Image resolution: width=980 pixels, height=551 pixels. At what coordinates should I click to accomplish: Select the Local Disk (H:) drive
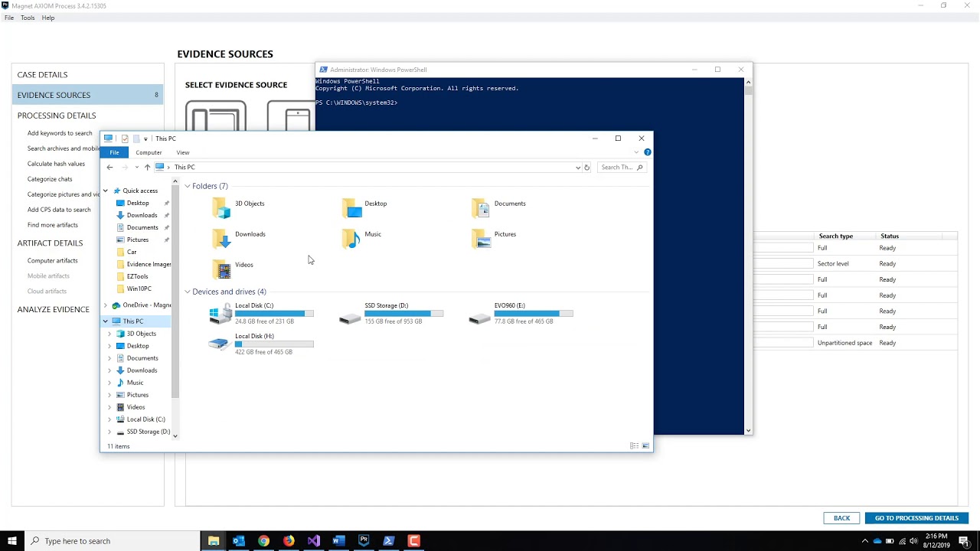261,344
